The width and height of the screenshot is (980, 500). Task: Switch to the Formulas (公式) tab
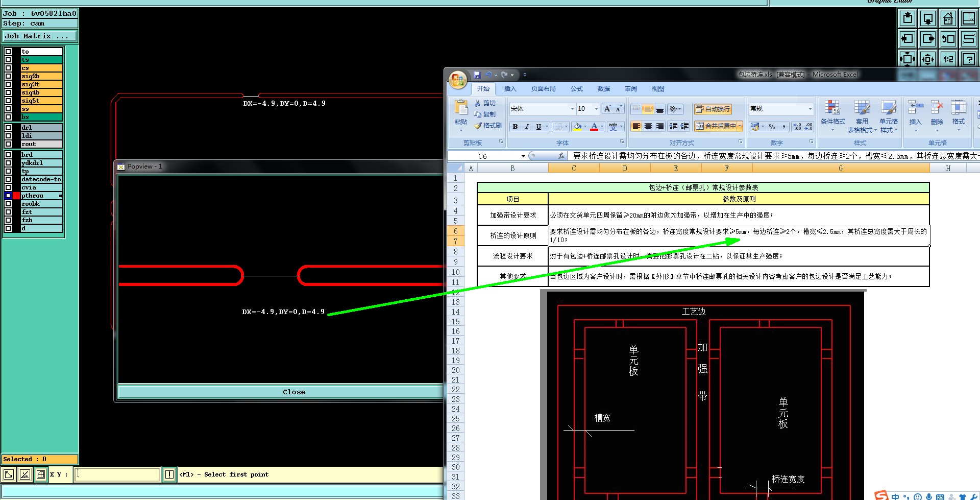[576, 89]
